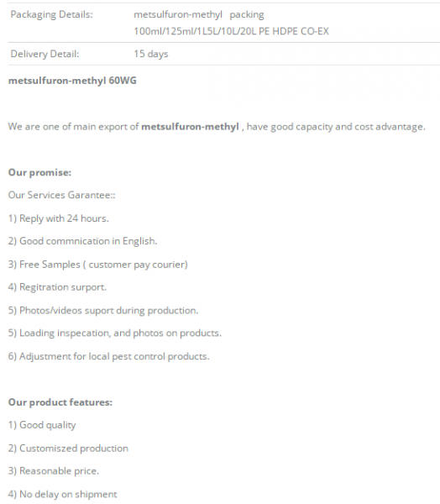Click the '15 days' delivery value
The height and width of the screenshot is (504, 440).
[151, 54]
